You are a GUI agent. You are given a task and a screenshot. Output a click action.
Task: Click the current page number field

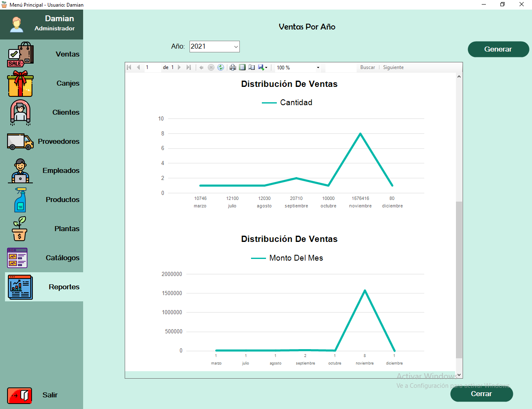click(153, 67)
